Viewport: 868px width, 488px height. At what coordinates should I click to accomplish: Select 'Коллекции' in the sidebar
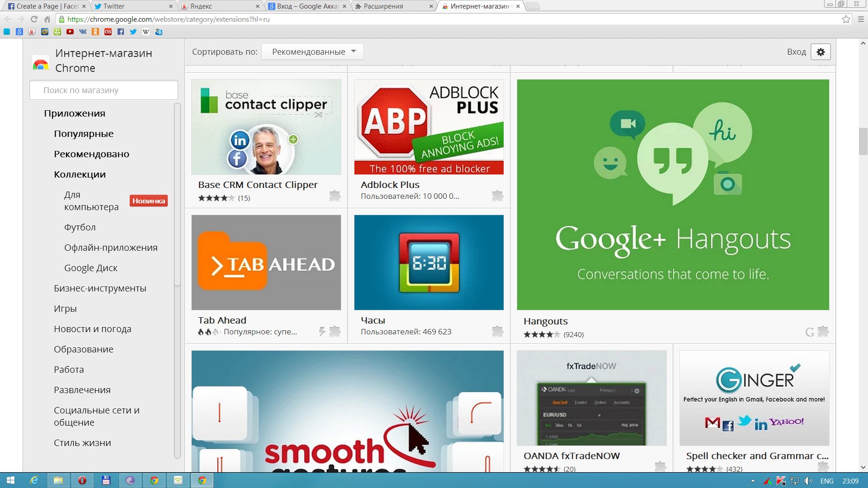point(80,174)
